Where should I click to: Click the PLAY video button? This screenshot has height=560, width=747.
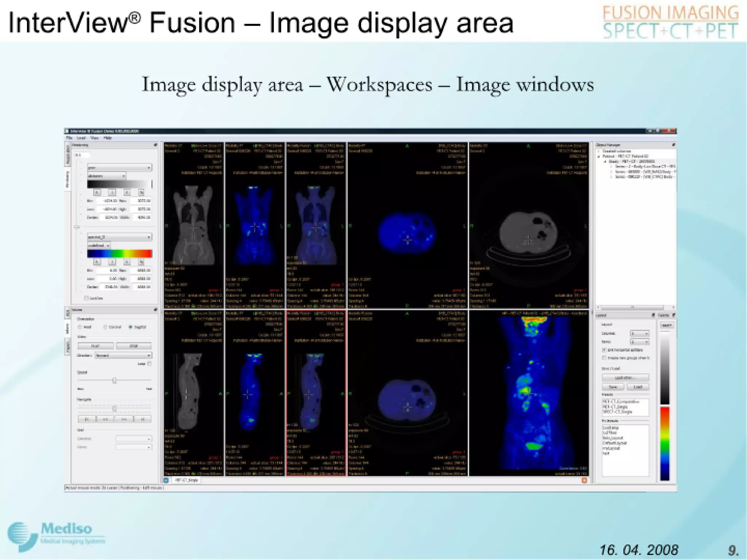(x=96, y=346)
